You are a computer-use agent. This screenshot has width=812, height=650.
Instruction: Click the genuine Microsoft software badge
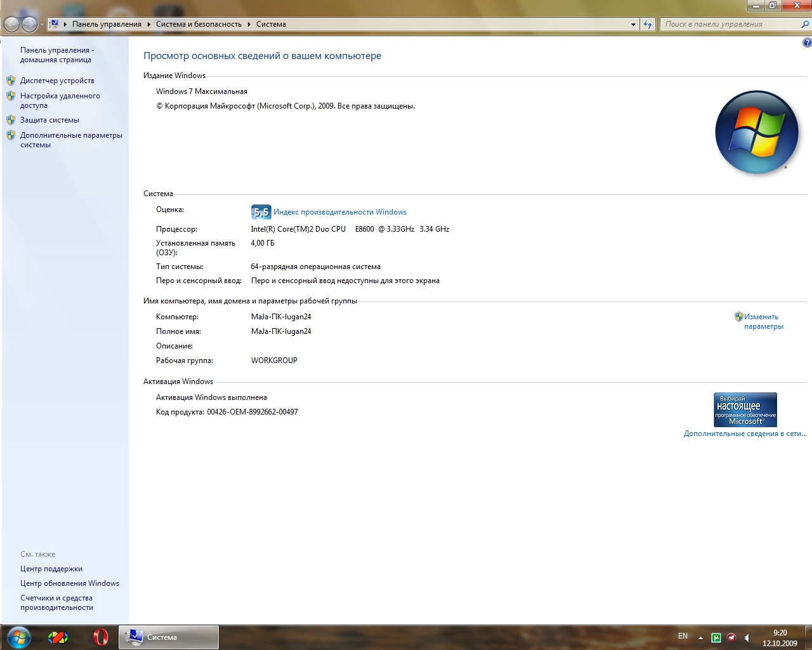pos(745,409)
